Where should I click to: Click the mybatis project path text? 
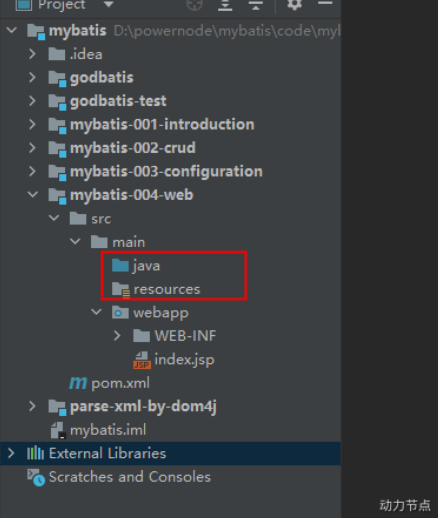click(227, 31)
